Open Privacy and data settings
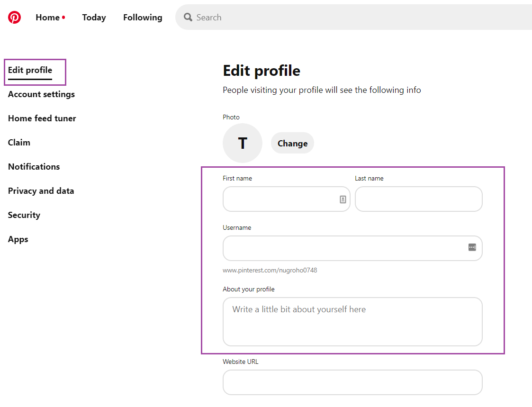The image size is (532, 407). [x=41, y=191]
